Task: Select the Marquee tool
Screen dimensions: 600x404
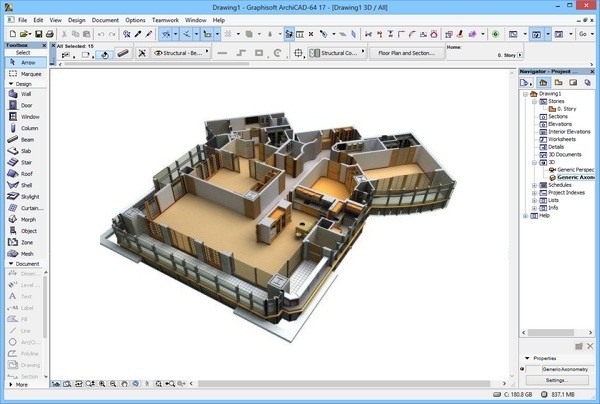Action: pos(25,74)
